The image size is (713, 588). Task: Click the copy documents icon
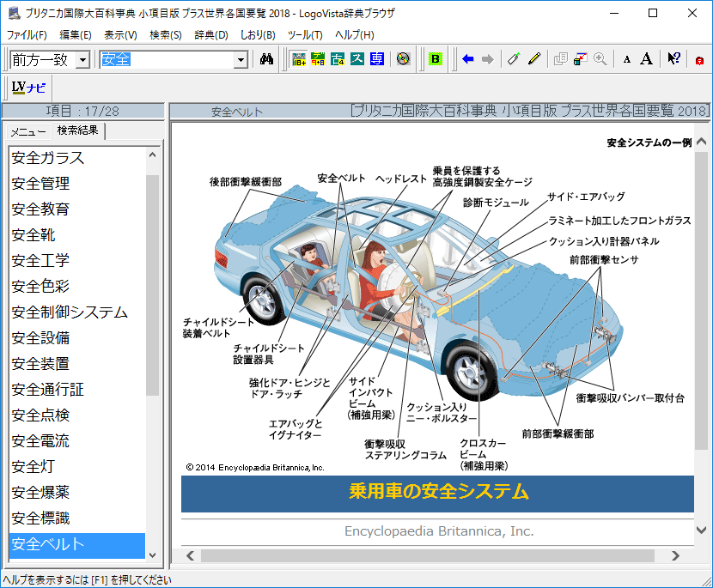[x=561, y=59]
